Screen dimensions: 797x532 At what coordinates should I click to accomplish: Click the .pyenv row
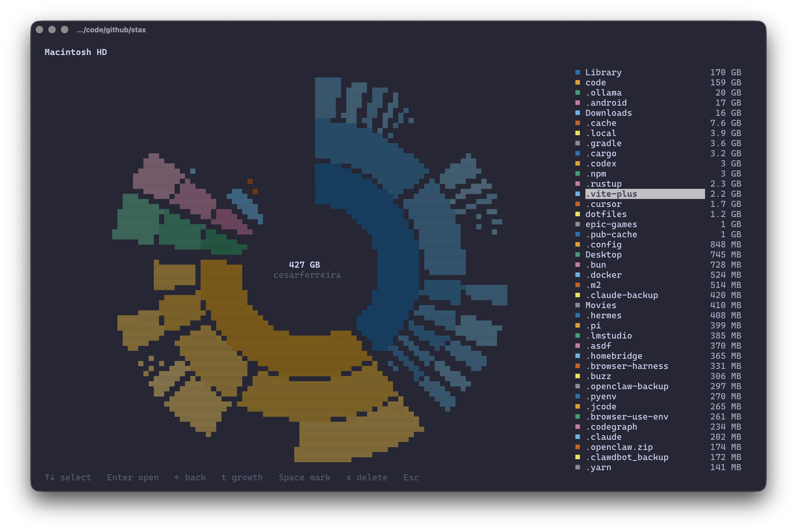tap(658, 396)
